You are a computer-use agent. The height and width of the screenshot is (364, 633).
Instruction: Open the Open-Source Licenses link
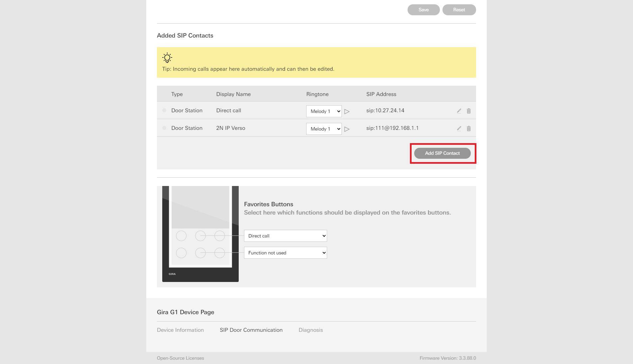(180, 358)
